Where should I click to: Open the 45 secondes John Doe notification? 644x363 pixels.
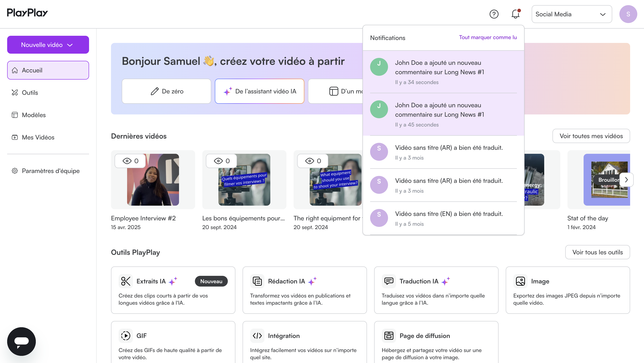[x=443, y=114]
